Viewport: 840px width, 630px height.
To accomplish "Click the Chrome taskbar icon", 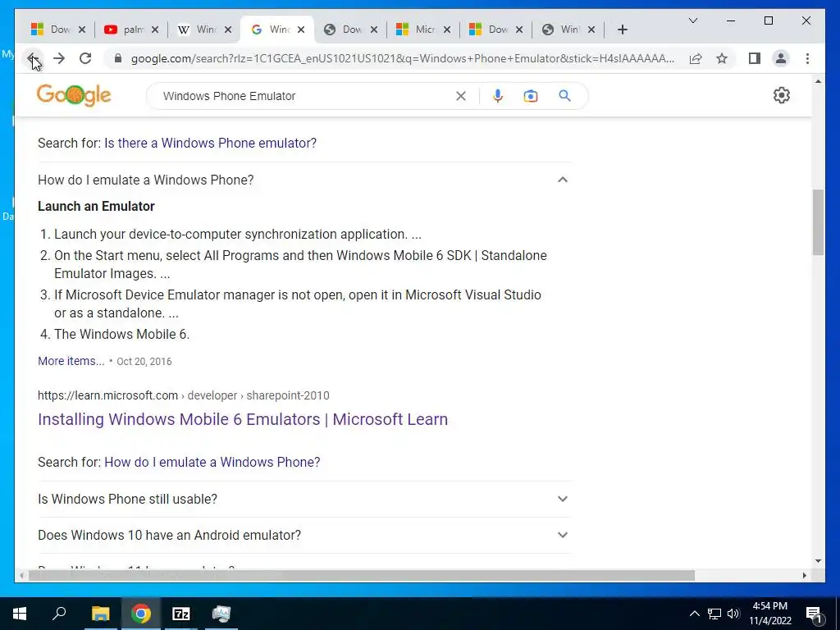I will (x=140, y=614).
